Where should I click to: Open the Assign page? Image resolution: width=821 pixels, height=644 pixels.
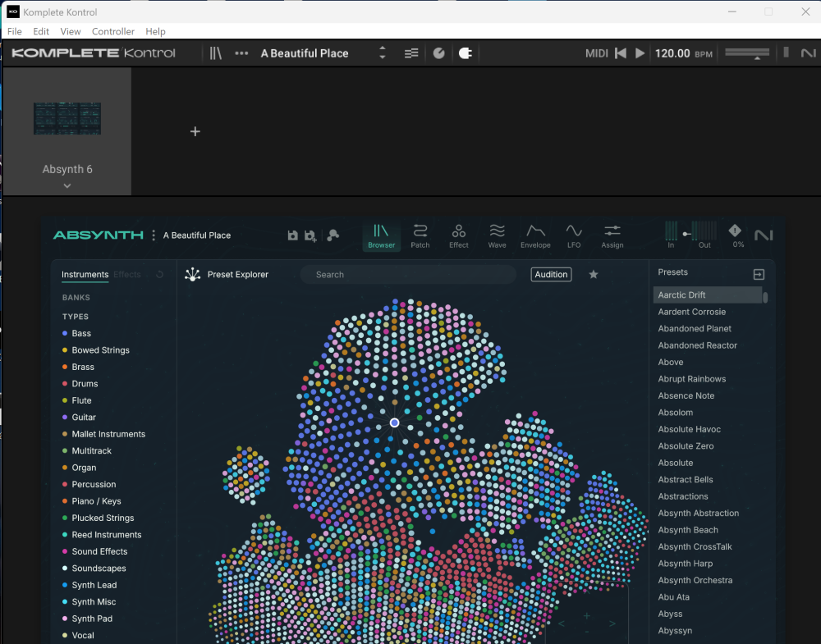pyautogui.click(x=612, y=235)
